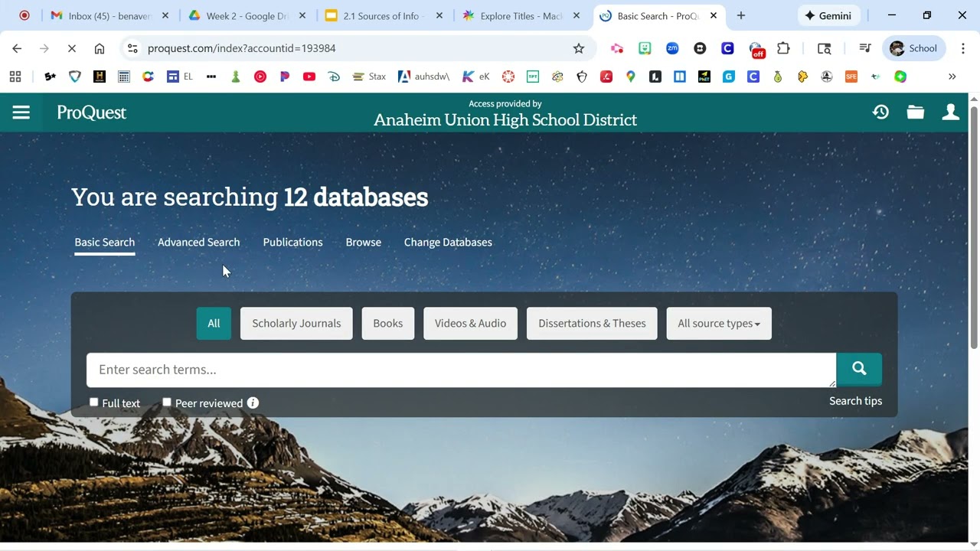
Task: Open the SFE bookmark icon
Action: point(851,77)
